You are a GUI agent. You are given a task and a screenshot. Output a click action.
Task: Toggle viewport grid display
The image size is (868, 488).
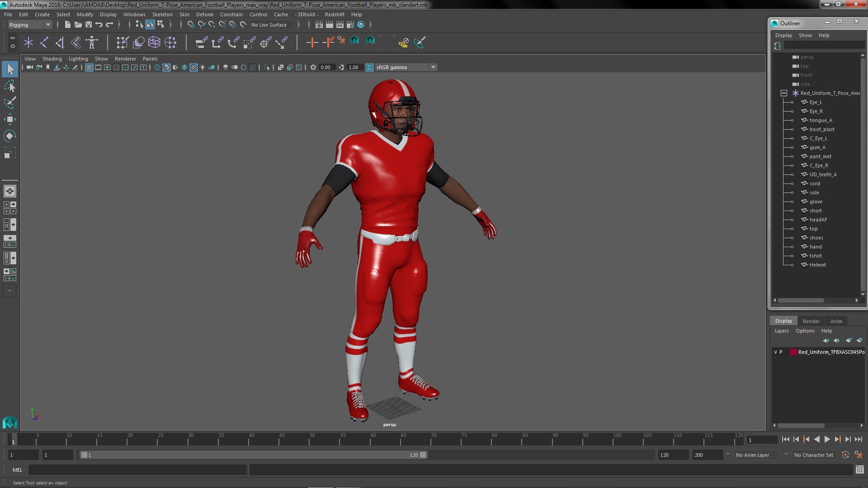pos(89,67)
